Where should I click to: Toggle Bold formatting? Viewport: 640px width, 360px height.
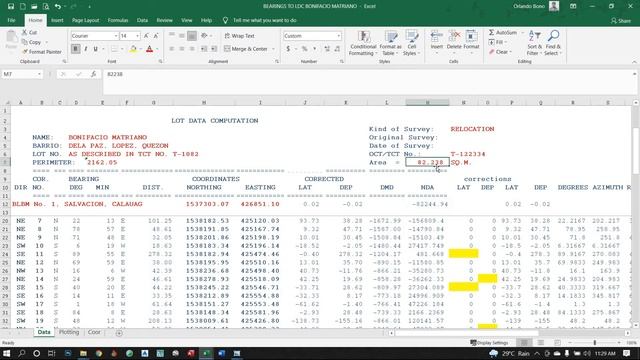pyautogui.click(x=76, y=49)
